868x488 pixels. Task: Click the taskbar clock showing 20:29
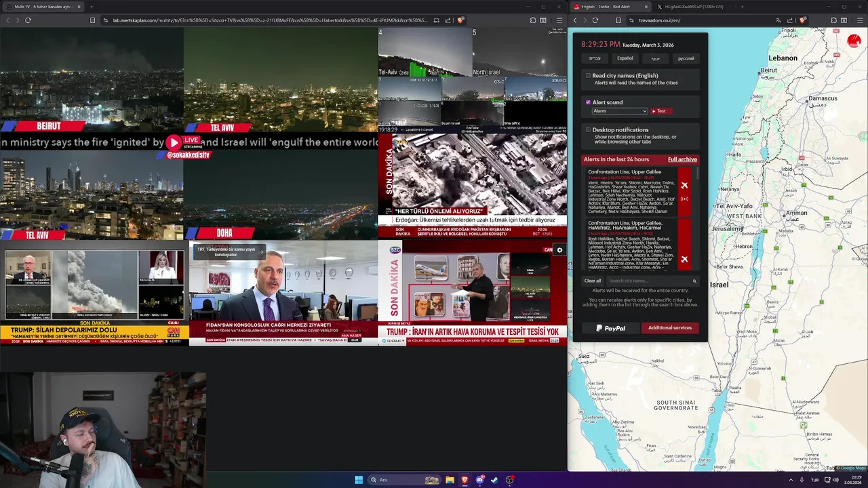(x=852, y=480)
